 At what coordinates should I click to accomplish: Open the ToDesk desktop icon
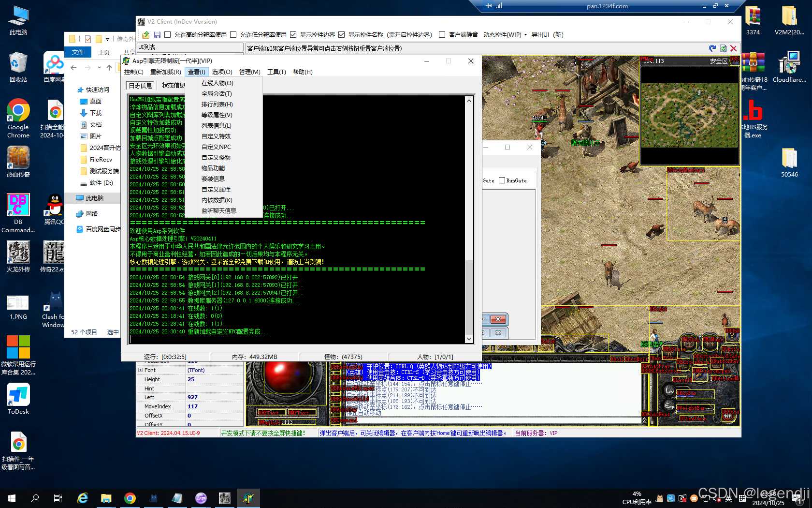(x=18, y=399)
